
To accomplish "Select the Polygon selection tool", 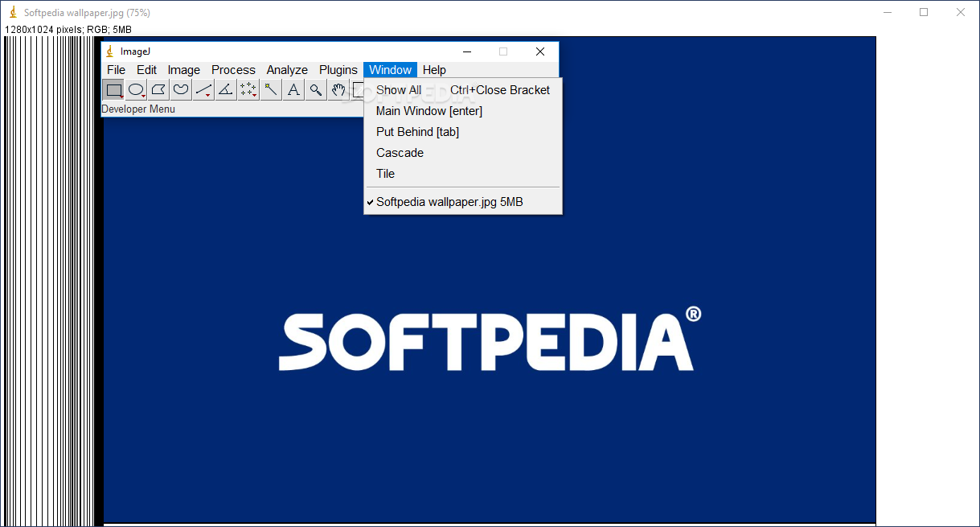I will pyautogui.click(x=159, y=90).
